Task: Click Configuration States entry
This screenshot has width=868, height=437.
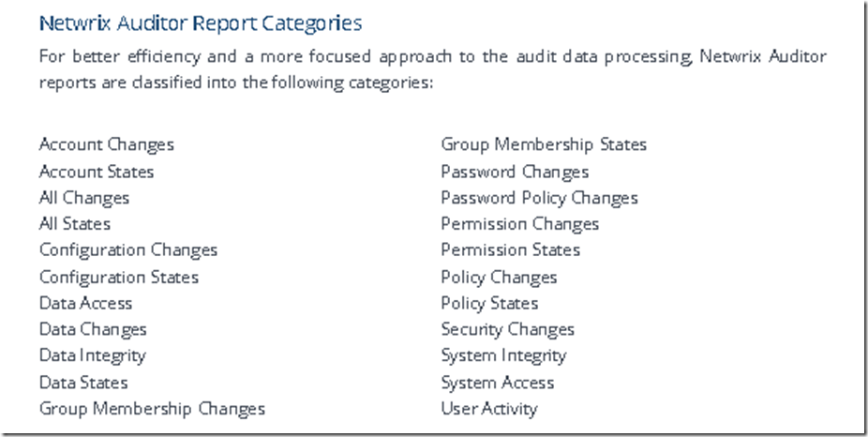Action: [x=119, y=277]
